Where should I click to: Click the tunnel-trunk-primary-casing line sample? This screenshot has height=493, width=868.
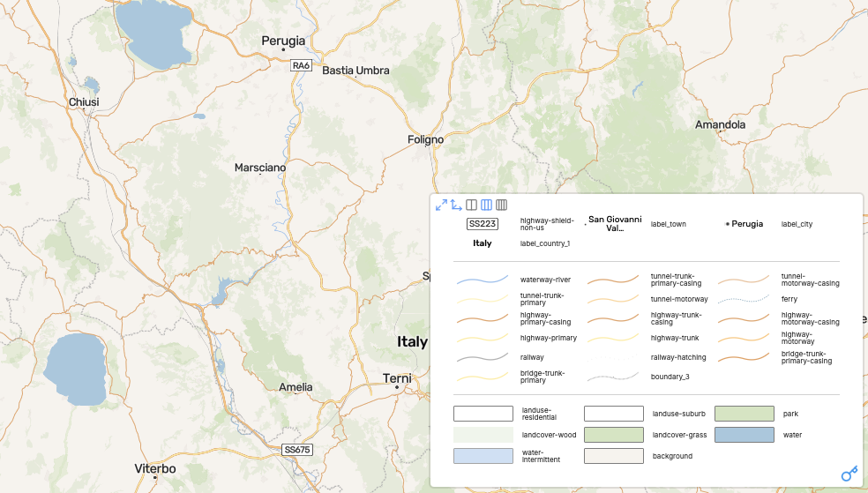613,280
